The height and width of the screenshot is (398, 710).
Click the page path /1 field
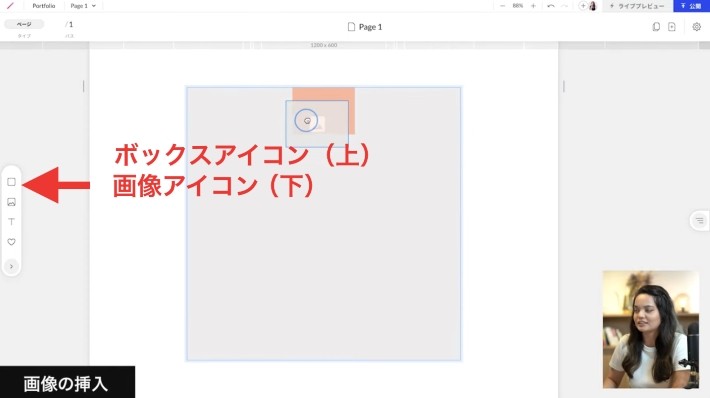69,24
